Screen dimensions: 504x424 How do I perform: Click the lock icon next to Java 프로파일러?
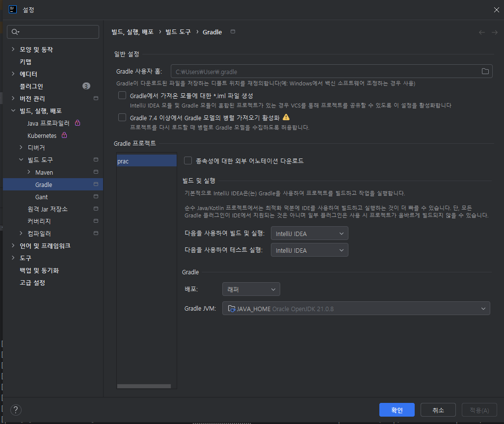point(78,123)
